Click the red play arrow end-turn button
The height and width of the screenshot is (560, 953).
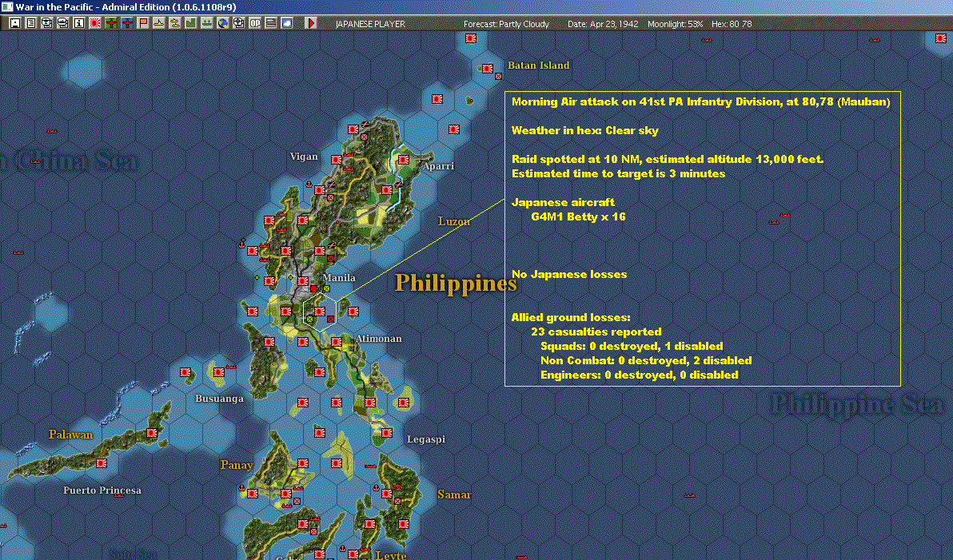311,23
